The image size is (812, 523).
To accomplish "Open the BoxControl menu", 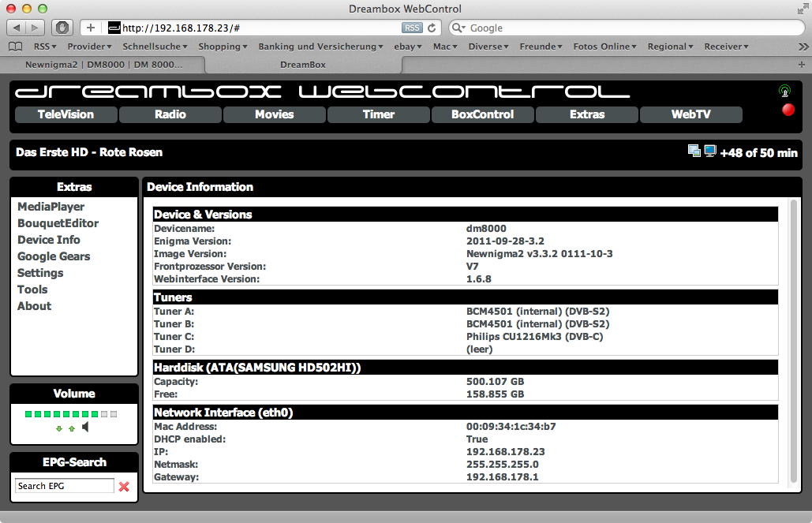I will coord(482,114).
